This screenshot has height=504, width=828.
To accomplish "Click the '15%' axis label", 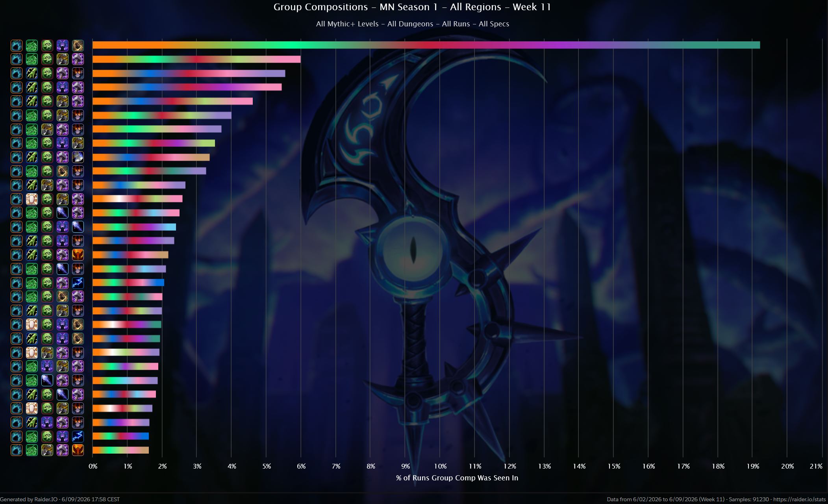I will [614, 466].
